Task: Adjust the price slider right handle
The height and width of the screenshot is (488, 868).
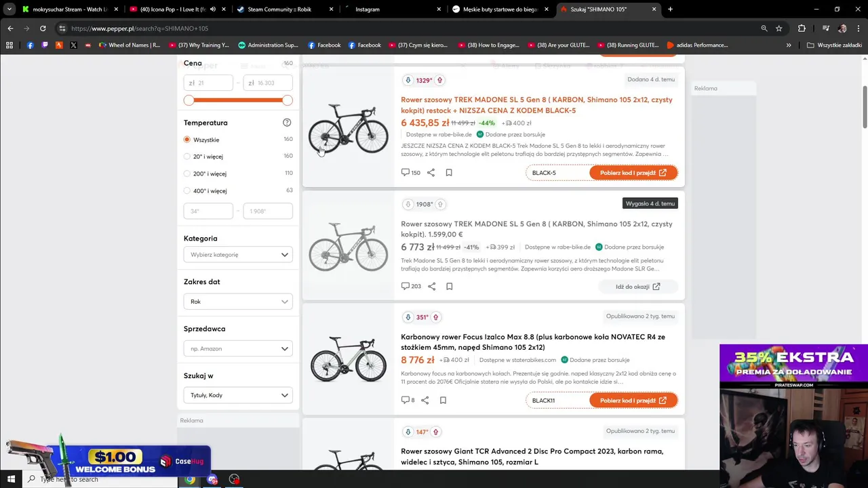Action: tap(288, 100)
